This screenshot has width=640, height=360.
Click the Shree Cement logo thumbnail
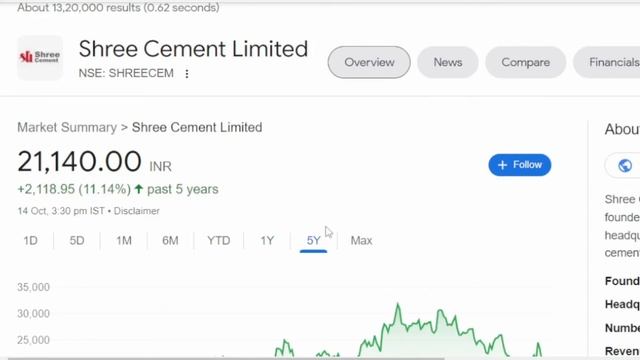click(40, 58)
